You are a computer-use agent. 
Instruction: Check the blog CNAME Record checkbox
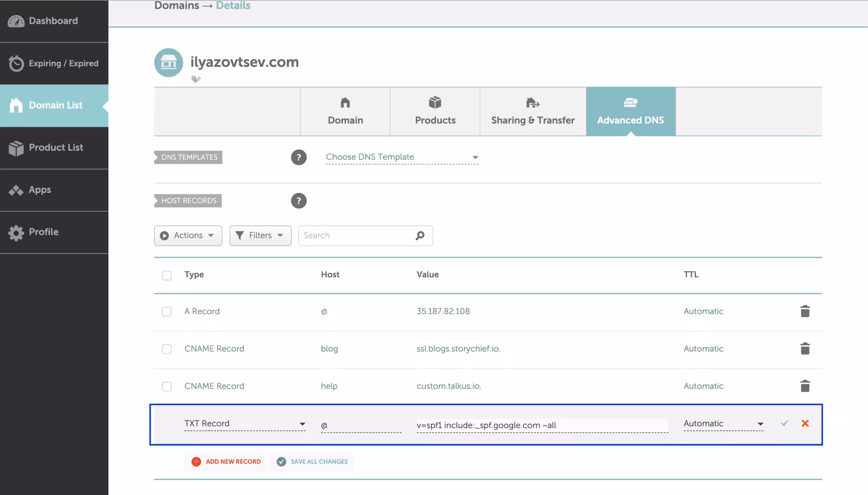click(x=167, y=349)
